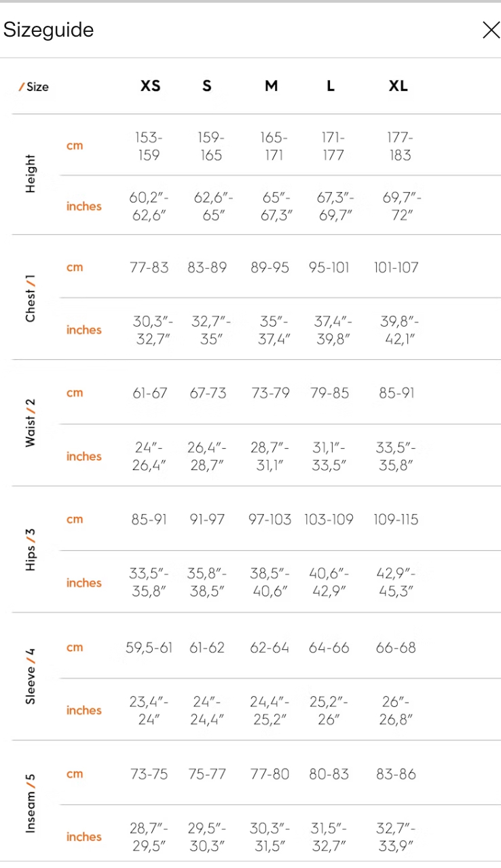Select the XS size column header
Viewport: 501px width, 868px height.
(x=150, y=86)
